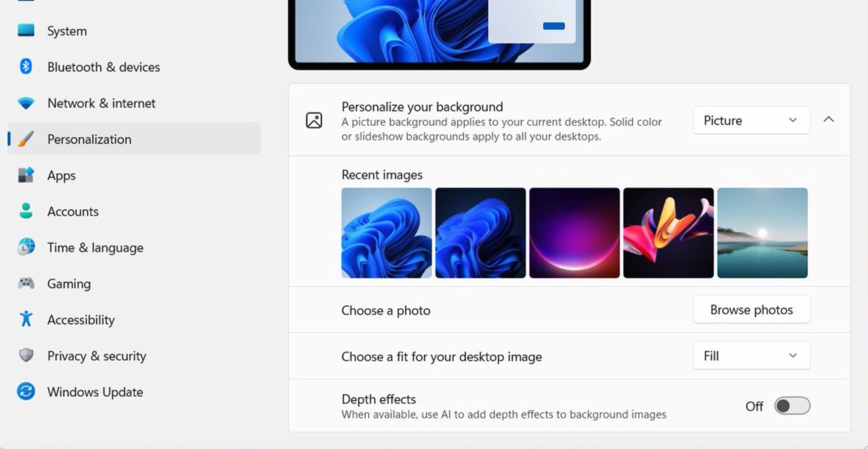Viewport: 868px width, 449px height.
Task: Go to Bluetooth & devices
Action: (x=134, y=67)
